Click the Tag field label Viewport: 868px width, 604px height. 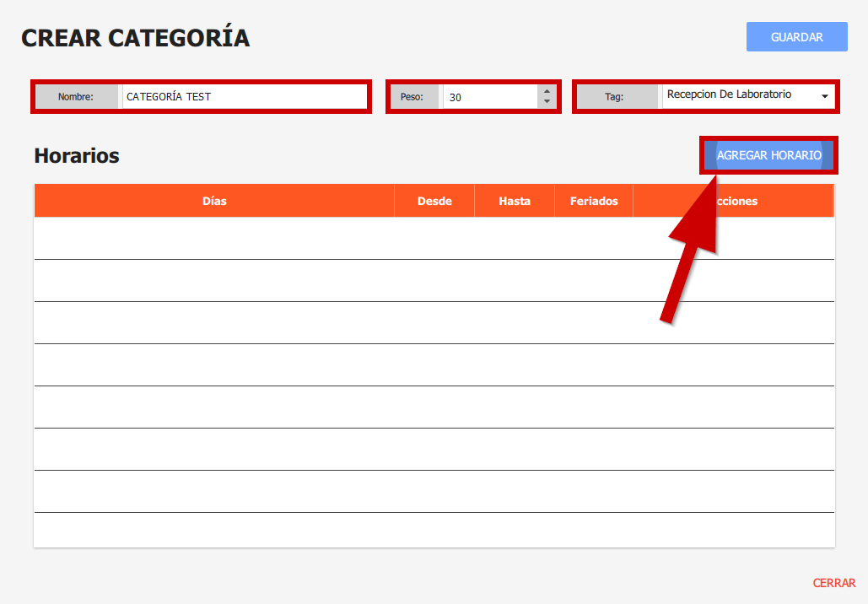tap(614, 97)
